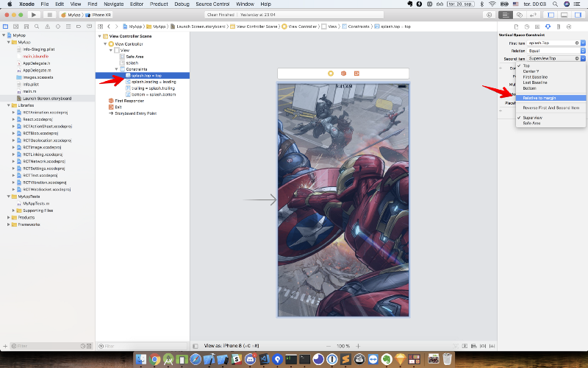Viewport: 588px width, 368px height.
Task: Run the app with the play button
Action: [x=34, y=15]
